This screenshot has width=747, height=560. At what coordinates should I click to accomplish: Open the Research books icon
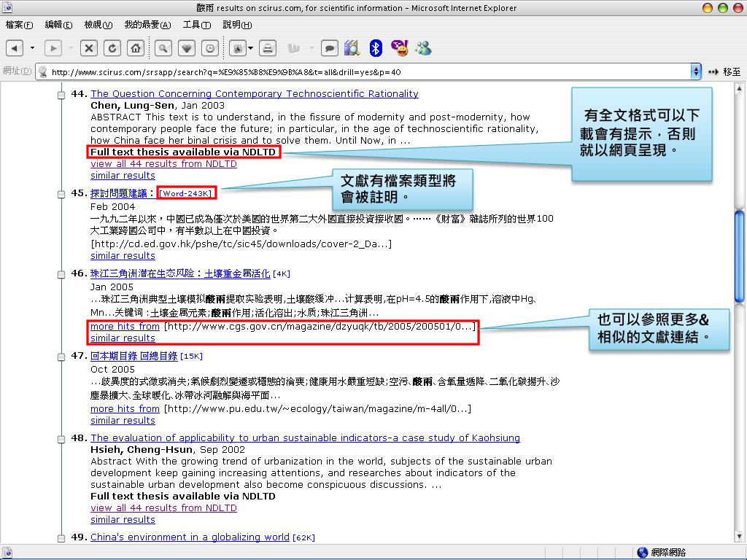tap(352, 48)
